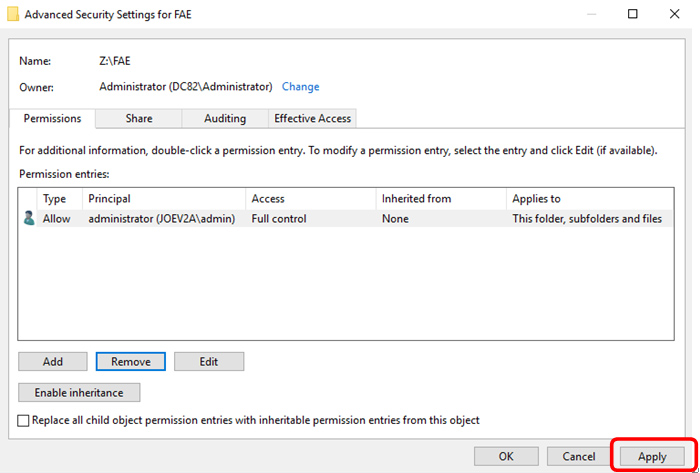Select the administrator (JOEV2A\admin) entry
700x473 pixels.
pos(161,218)
